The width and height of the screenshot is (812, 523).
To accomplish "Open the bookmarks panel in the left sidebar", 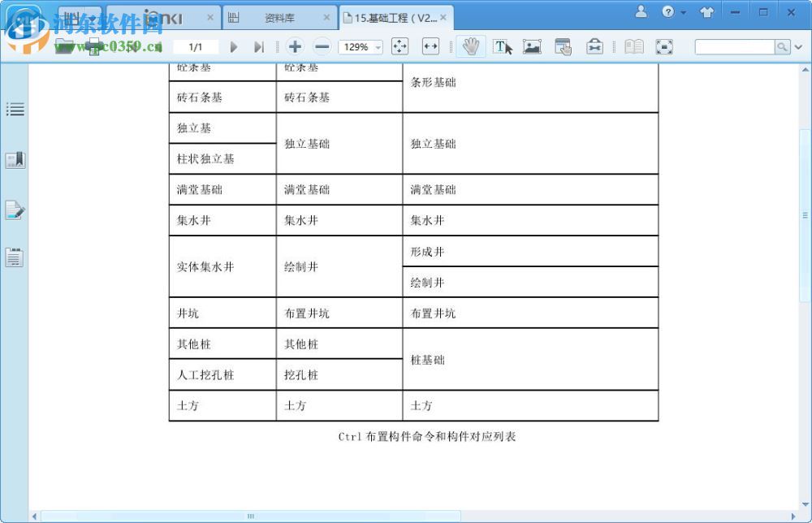I will [x=15, y=159].
